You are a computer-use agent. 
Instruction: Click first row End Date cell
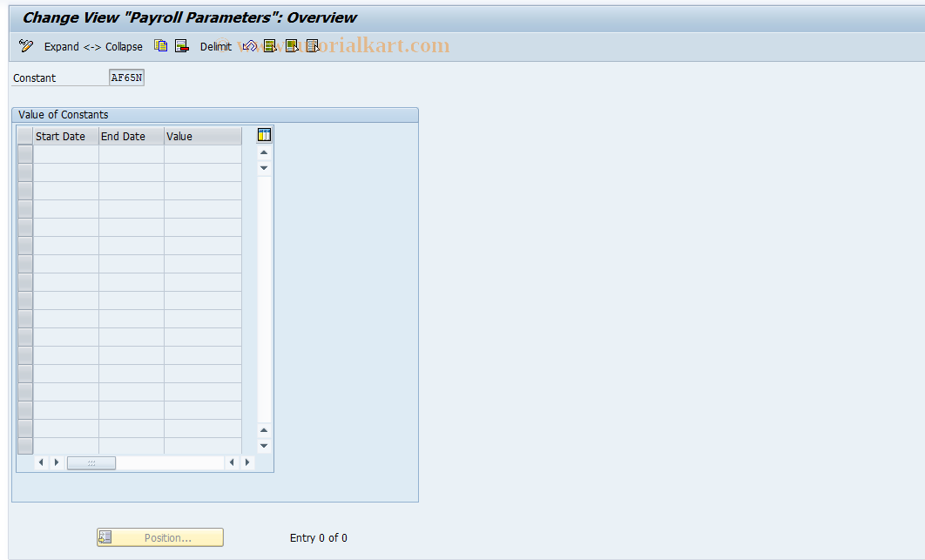click(132, 155)
